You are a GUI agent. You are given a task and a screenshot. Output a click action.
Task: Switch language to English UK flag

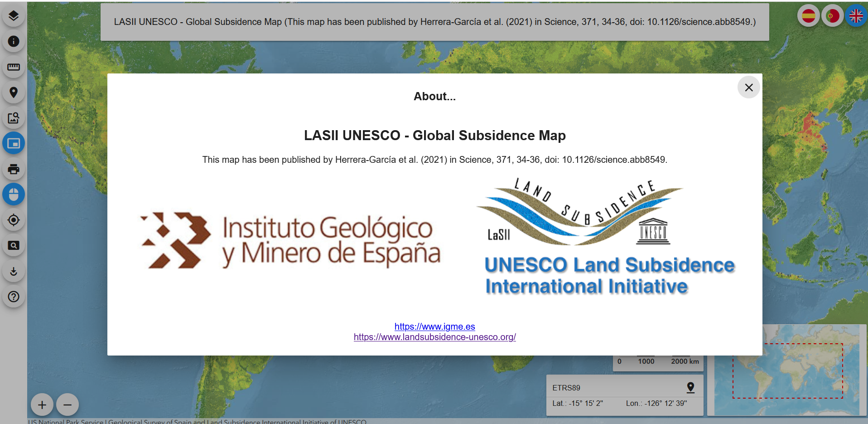point(856,16)
